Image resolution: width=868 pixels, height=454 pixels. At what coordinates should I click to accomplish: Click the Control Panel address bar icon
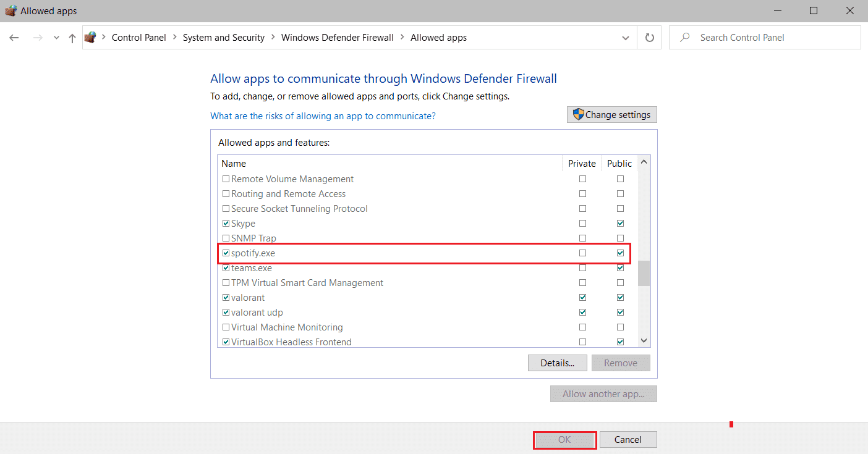coord(90,38)
